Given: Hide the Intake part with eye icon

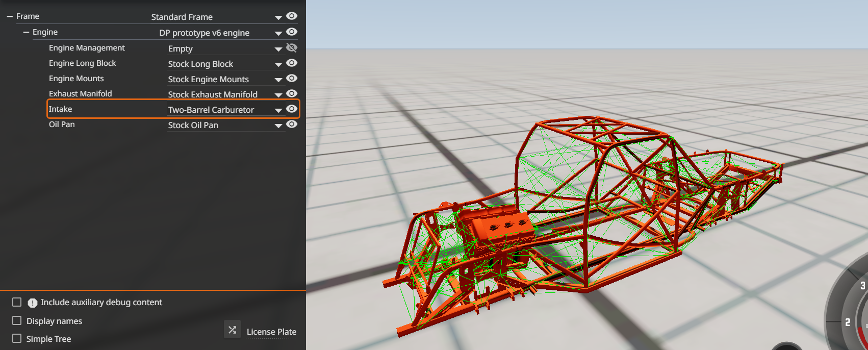Looking at the screenshot, I should pyautogui.click(x=292, y=109).
